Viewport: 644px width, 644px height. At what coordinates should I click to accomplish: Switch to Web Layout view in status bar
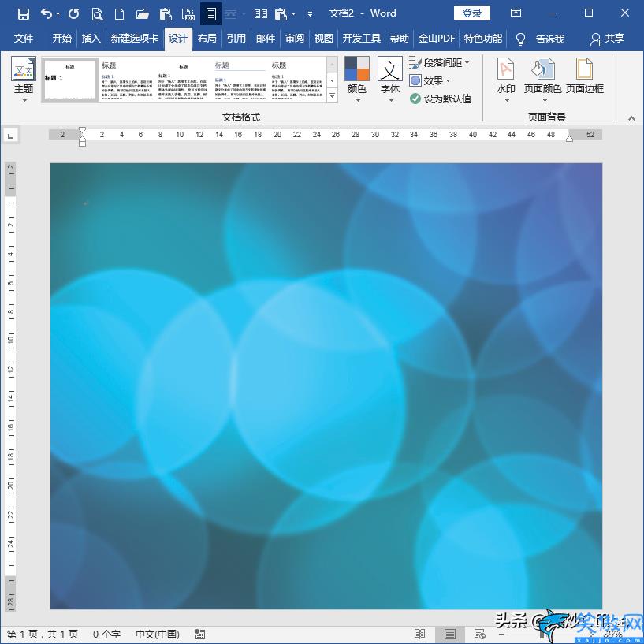click(x=479, y=634)
